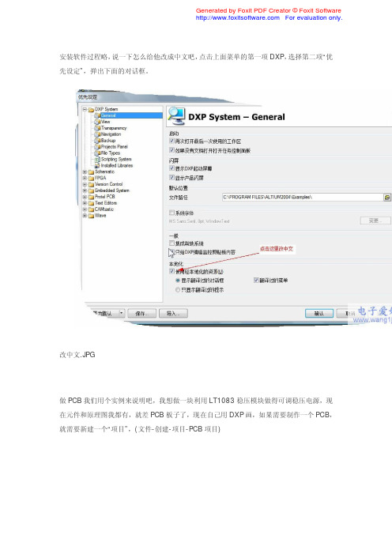This screenshot has height=554, width=392.
Task: Open Projects Panel page via its icon
Action: tap(97, 147)
